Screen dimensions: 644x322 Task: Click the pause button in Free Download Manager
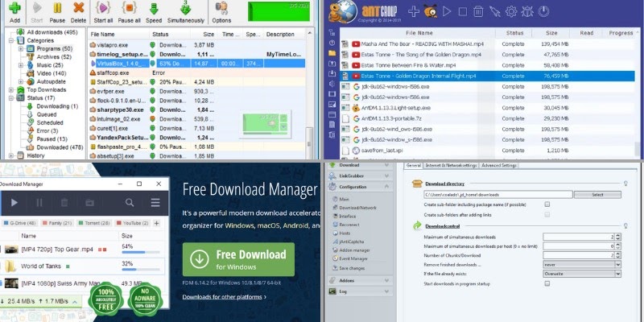(x=39, y=202)
